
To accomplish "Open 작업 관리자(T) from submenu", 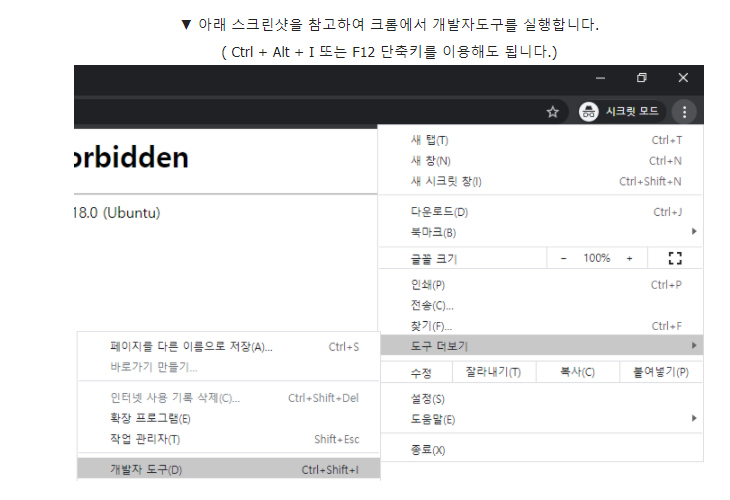I will click(229, 439).
